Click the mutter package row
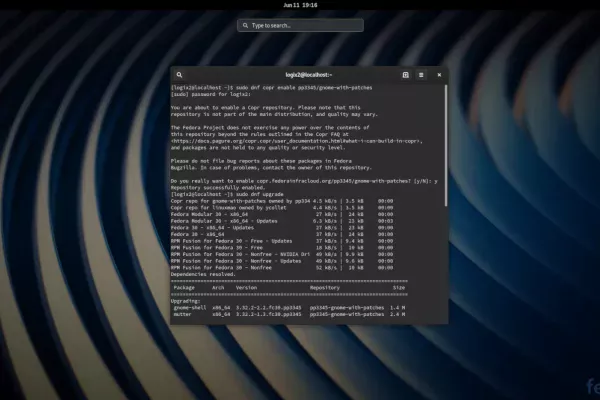600x400 pixels. (x=289, y=314)
